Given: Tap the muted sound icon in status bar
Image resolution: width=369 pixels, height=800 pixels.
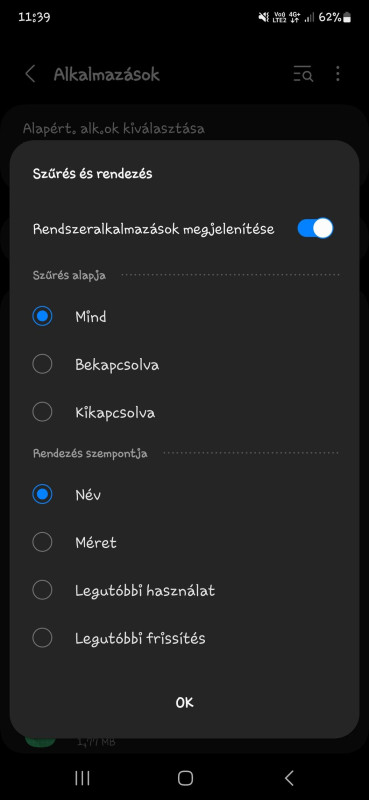Looking at the screenshot, I should tap(263, 17).
